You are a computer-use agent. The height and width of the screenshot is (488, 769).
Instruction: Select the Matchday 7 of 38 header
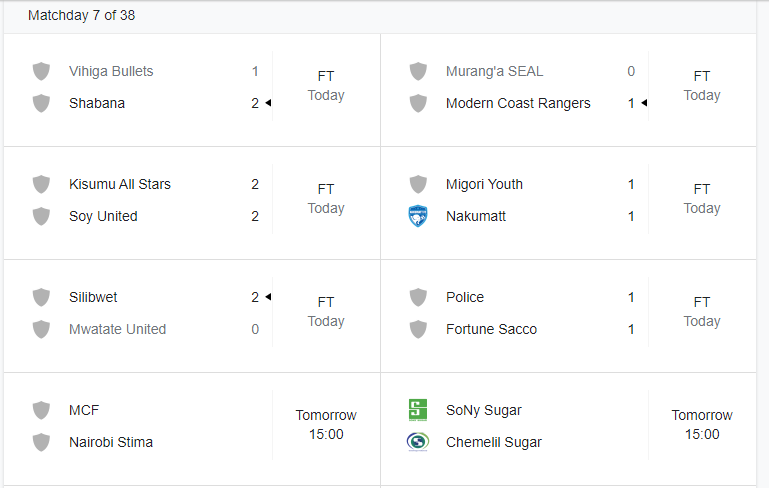point(81,15)
